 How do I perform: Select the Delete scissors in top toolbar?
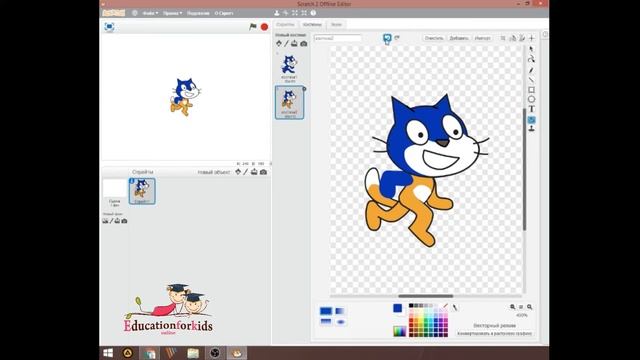point(286,13)
